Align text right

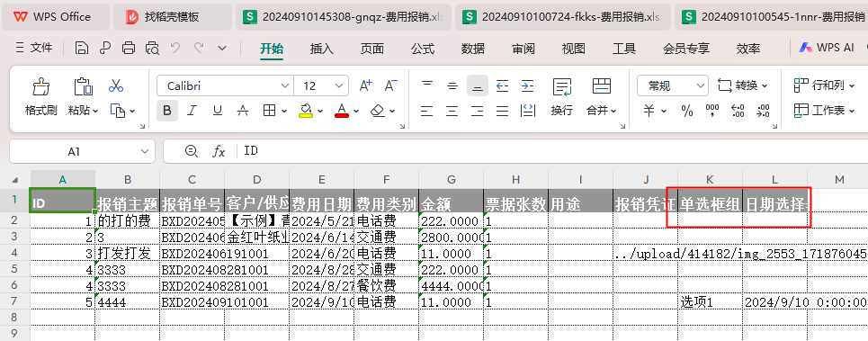478,111
